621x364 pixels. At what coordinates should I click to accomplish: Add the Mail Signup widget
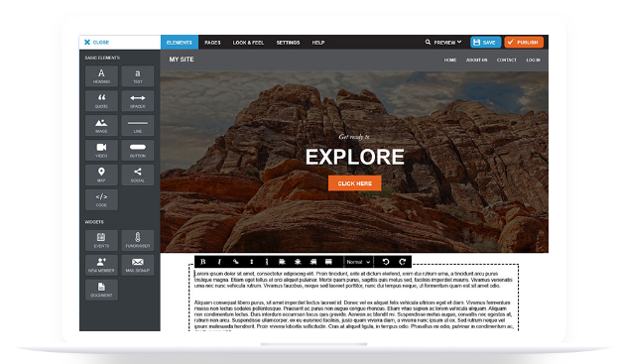(138, 265)
